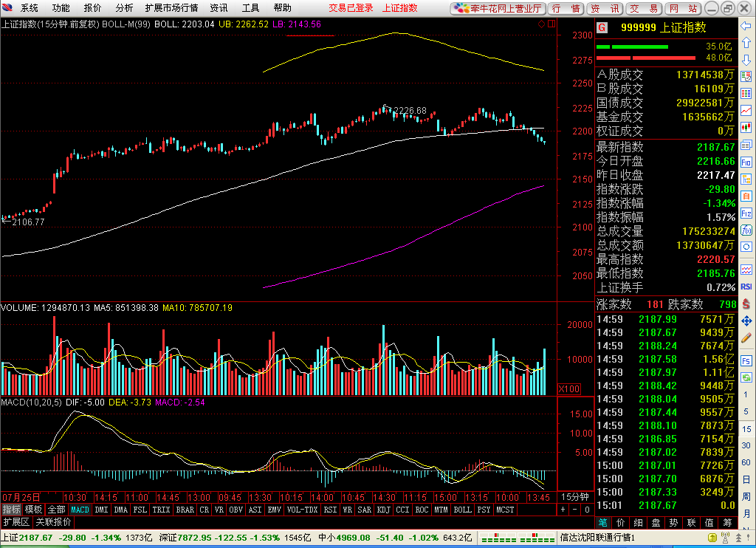Open the f(x) formula manager icon
This screenshot has height=548, width=756.
point(746,230)
